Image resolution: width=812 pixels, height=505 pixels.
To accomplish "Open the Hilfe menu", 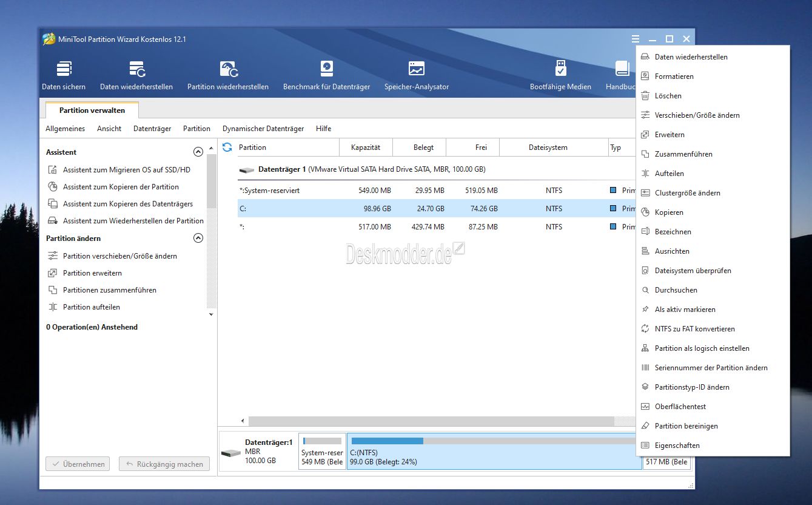I will pyautogui.click(x=323, y=129).
